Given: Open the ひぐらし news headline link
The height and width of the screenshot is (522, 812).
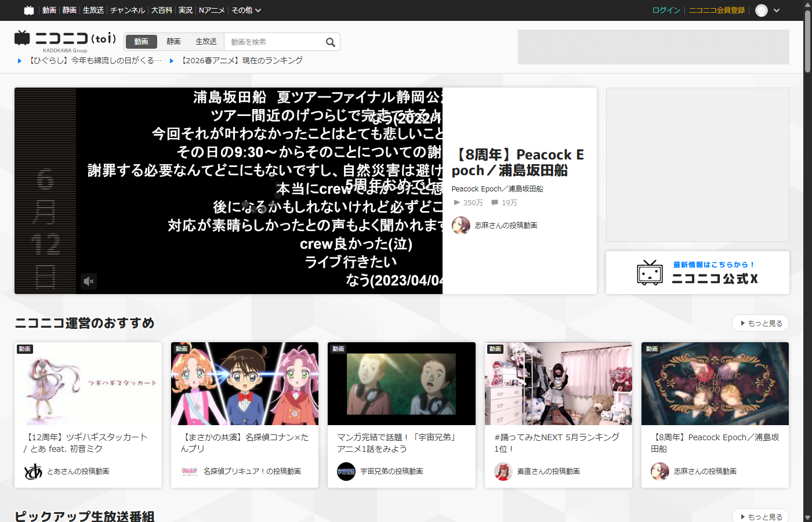Looking at the screenshot, I should [x=95, y=60].
